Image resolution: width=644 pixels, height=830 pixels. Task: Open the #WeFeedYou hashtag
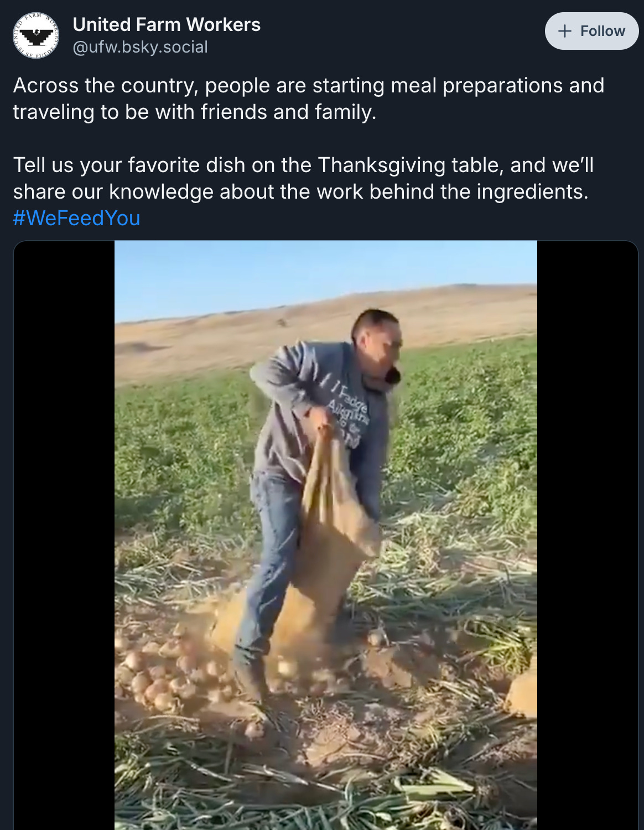(76, 218)
